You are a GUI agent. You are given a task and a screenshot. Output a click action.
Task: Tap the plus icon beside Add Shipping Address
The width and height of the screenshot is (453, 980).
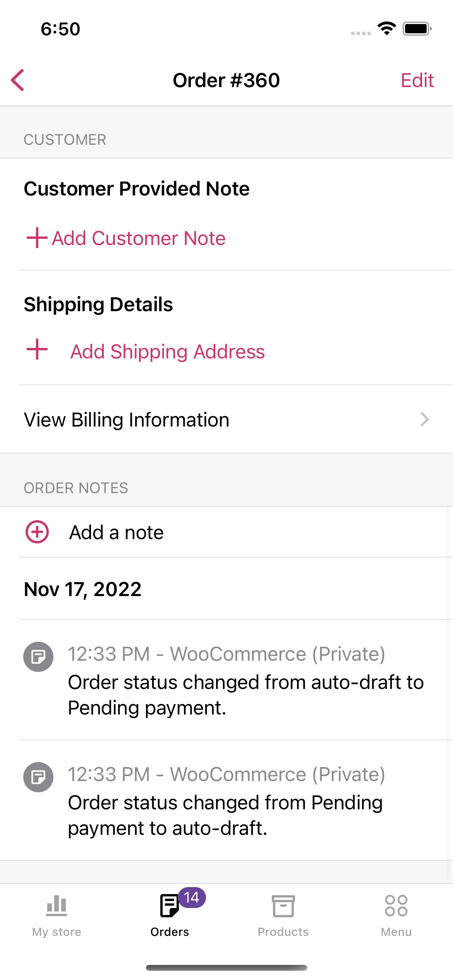[37, 349]
